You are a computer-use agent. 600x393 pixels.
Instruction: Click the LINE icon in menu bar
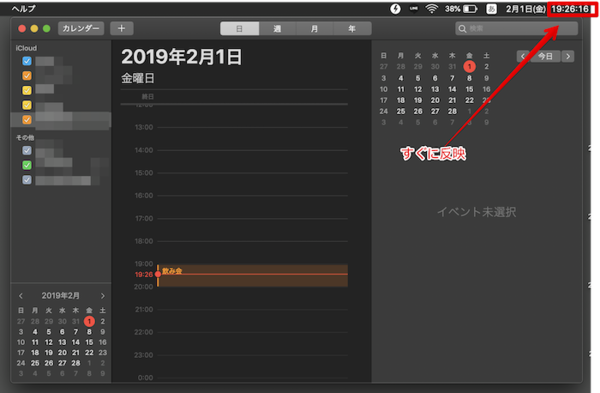coord(414,8)
